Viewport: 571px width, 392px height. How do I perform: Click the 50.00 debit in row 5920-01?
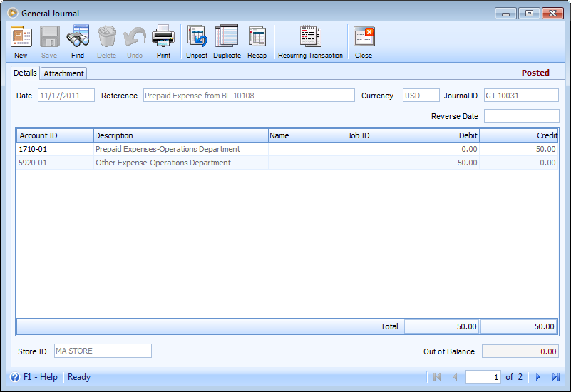coord(467,163)
